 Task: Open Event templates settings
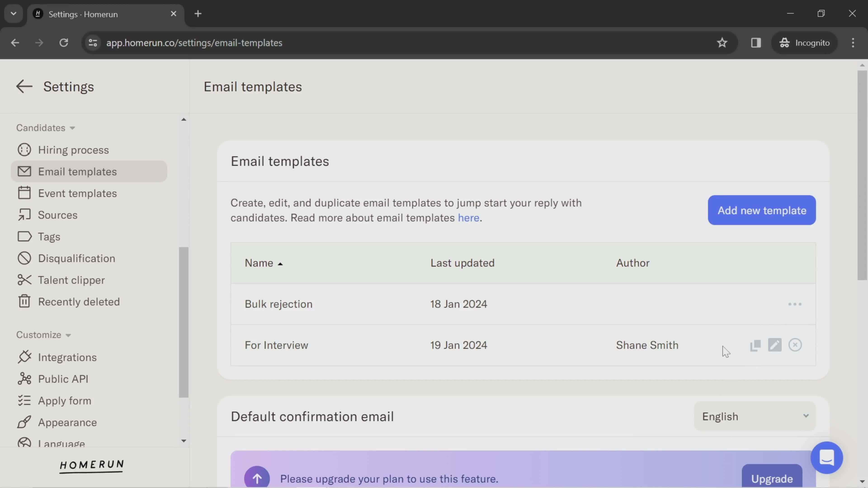(x=77, y=193)
